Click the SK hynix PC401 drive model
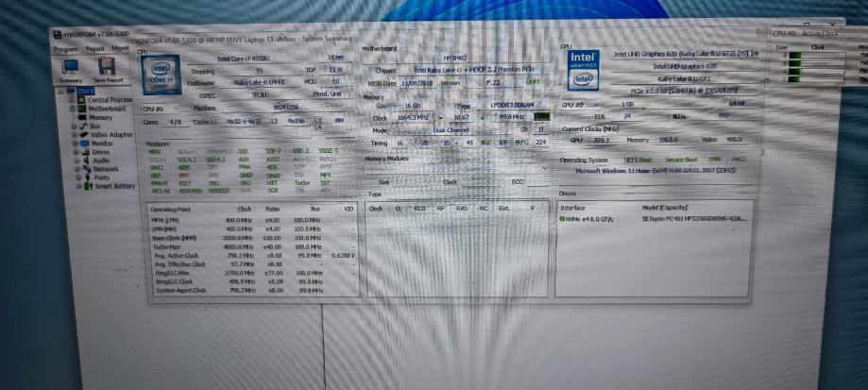This screenshot has width=868, height=390. tap(694, 219)
